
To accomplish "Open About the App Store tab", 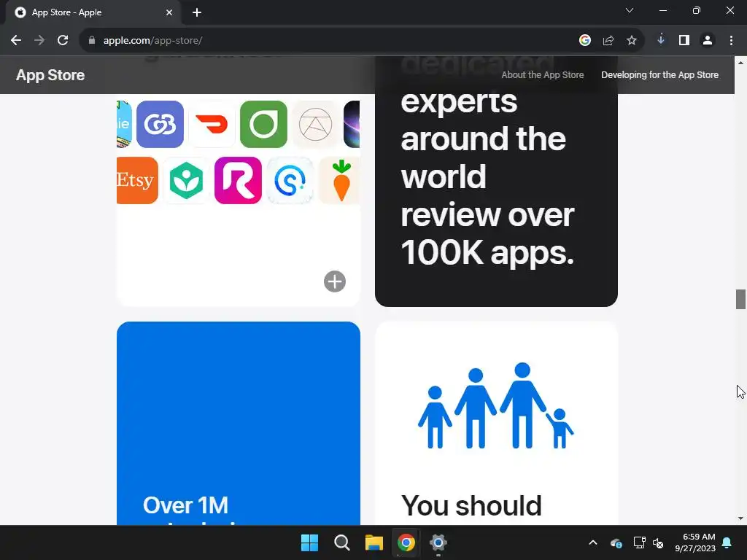I will point(543,75).
